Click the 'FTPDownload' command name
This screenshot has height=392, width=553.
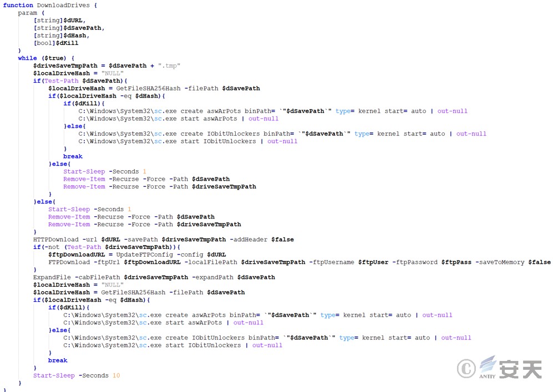tap(69, 262)
